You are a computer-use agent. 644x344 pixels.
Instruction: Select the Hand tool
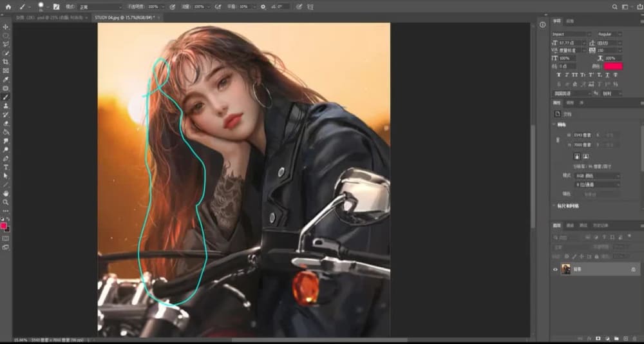point(6,193)
